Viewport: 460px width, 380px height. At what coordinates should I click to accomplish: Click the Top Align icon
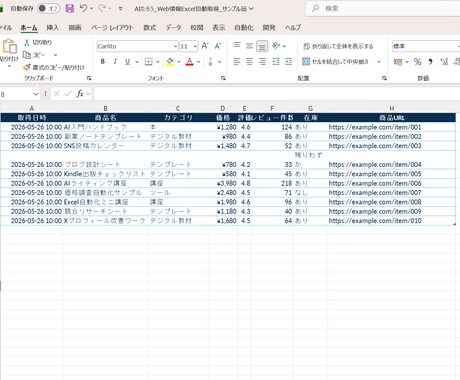(237, 45)
